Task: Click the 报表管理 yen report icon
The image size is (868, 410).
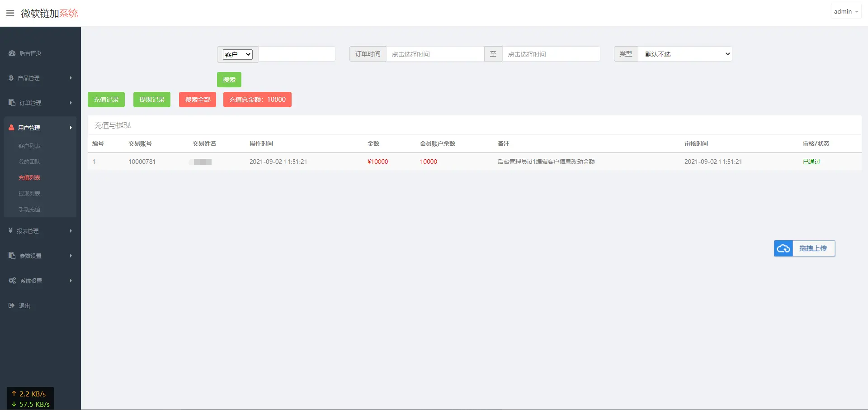Action: (x=11, y=231)
